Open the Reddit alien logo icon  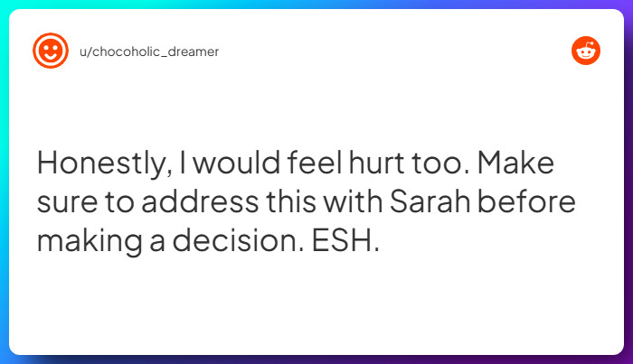click(x=586, y=51)
